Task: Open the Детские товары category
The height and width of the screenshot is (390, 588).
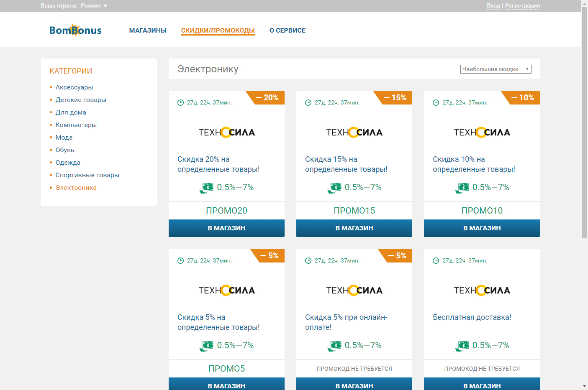Action: tap(81, 100)
